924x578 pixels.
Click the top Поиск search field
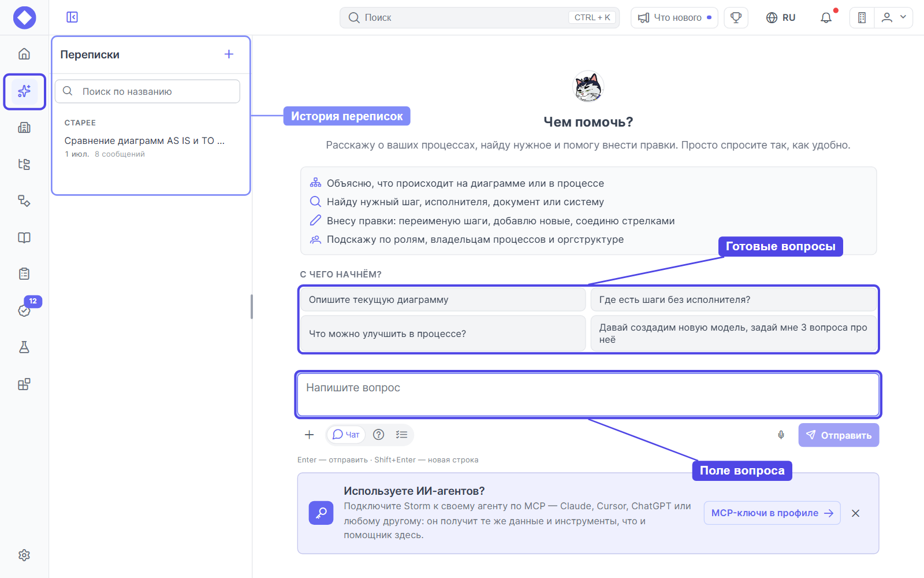[479, 17]
